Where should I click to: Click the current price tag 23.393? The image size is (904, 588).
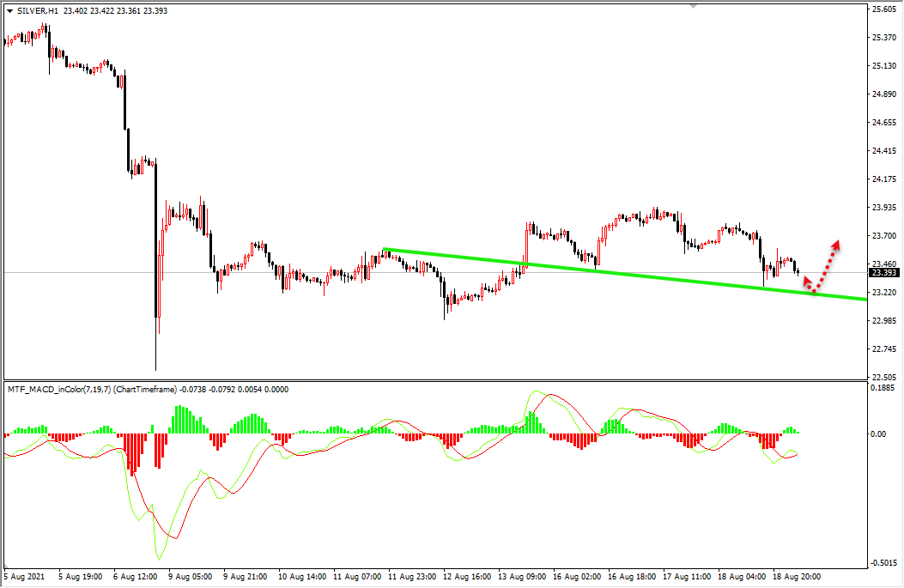tap(884, 273)
